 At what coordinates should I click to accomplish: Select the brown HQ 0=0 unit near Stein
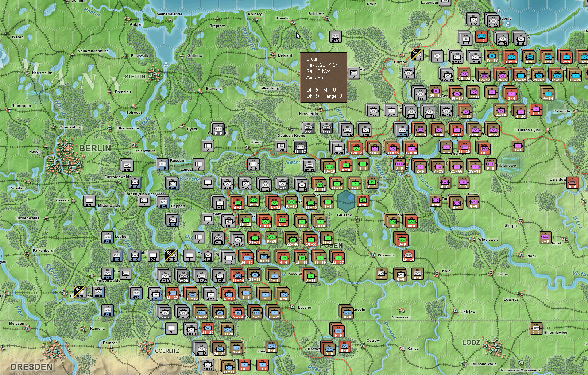pos(271,347)
